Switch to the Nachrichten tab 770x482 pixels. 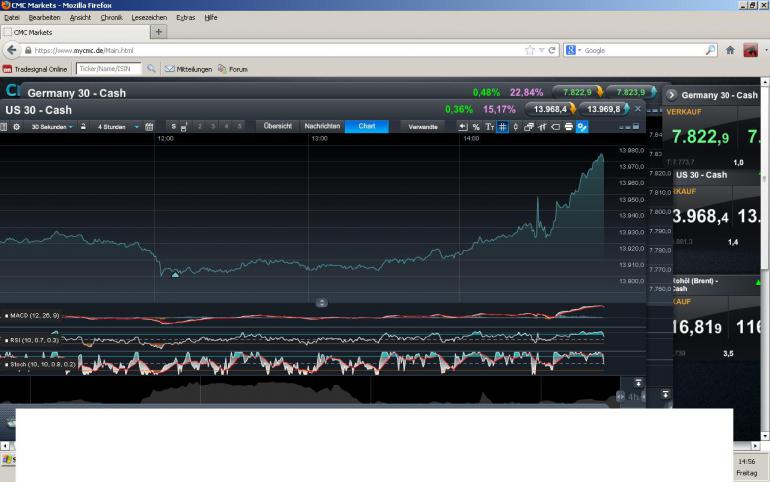tap(322, 126)
